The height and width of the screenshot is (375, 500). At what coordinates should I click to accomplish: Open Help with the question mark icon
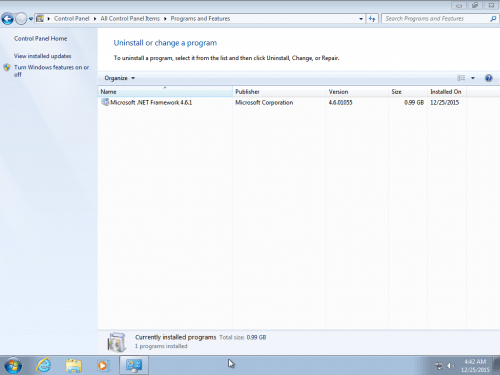489,78
